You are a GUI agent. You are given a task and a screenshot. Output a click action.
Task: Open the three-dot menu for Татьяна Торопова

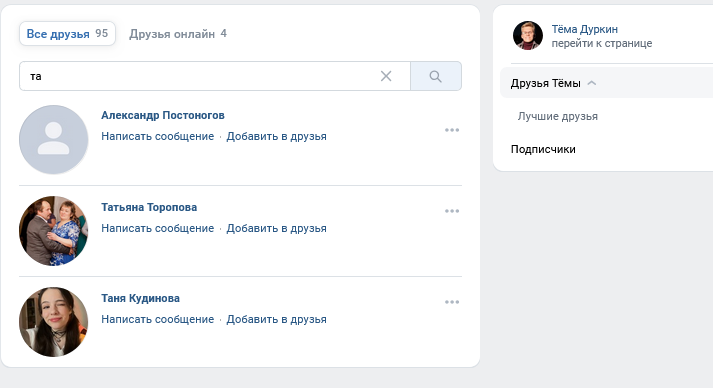[452, 211]
